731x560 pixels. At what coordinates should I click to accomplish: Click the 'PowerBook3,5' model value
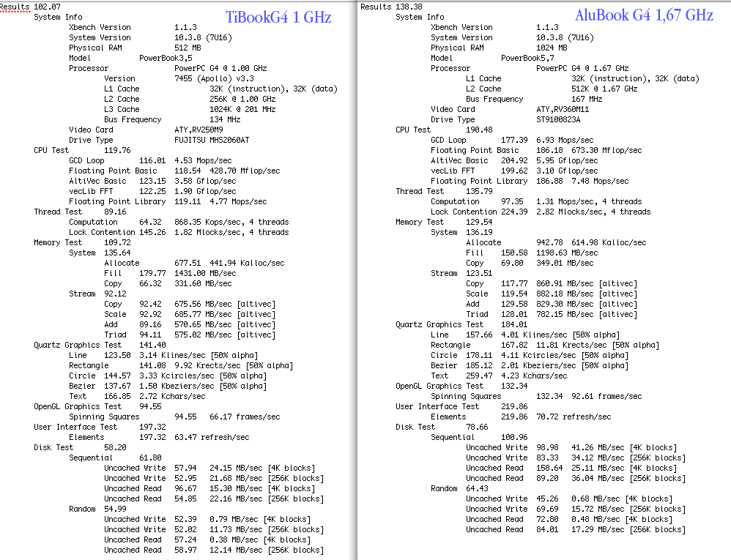(166, 59)
